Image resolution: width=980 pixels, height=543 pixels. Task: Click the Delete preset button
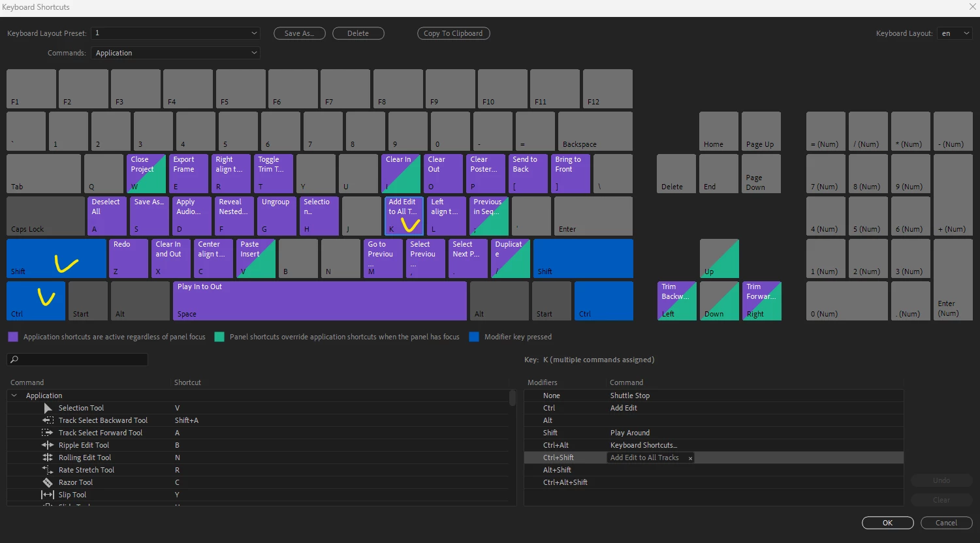click(358, 33)
